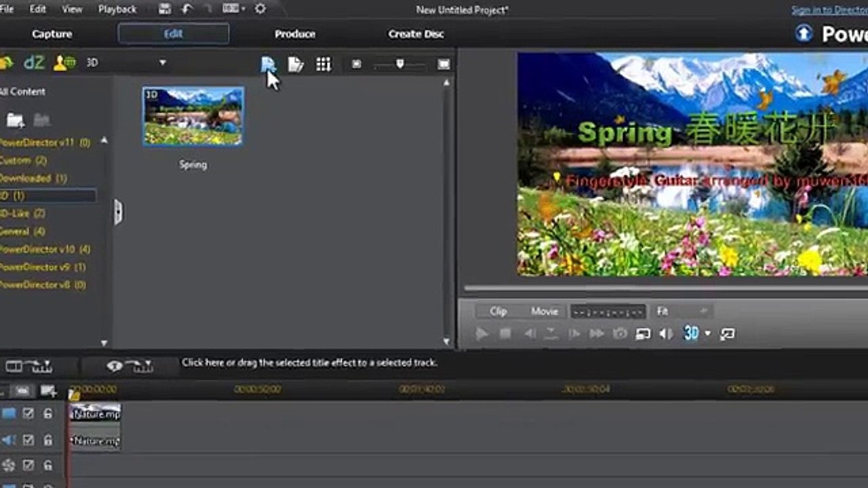Lock video track 1 padlock
This screenshot has height=488, width=868.
[47, 413]
